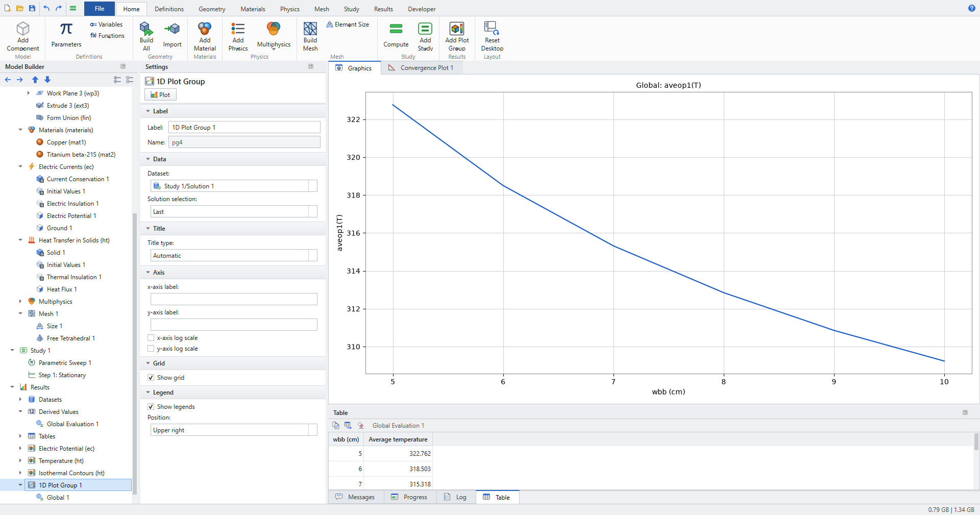Viewport: 980px width, 515px height.
Task: Undo the last action
Action: coord(46,8)
